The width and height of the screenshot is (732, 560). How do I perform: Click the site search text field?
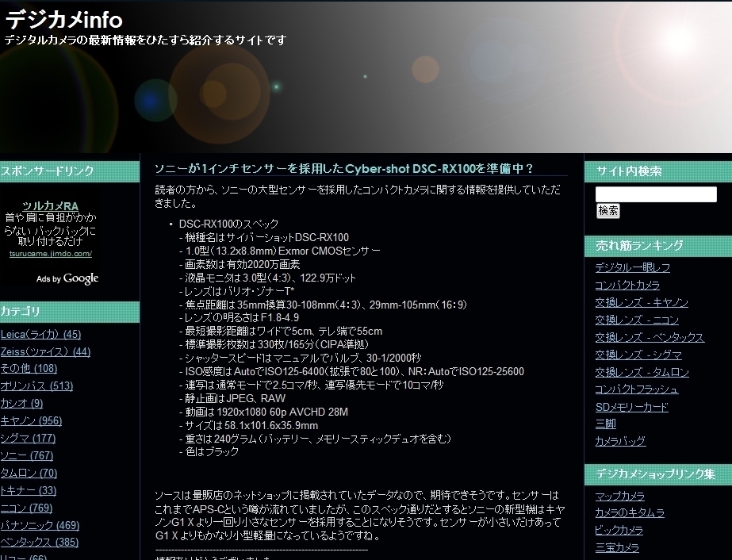click(656, 194)
